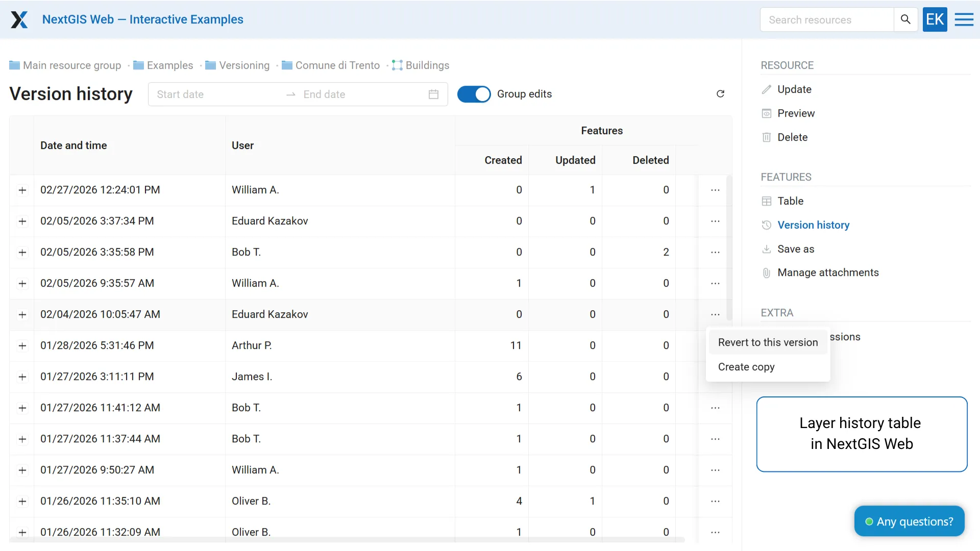Open actions menu for 02/05/2026 3:35:58 PM row

[x=715, y=252]
